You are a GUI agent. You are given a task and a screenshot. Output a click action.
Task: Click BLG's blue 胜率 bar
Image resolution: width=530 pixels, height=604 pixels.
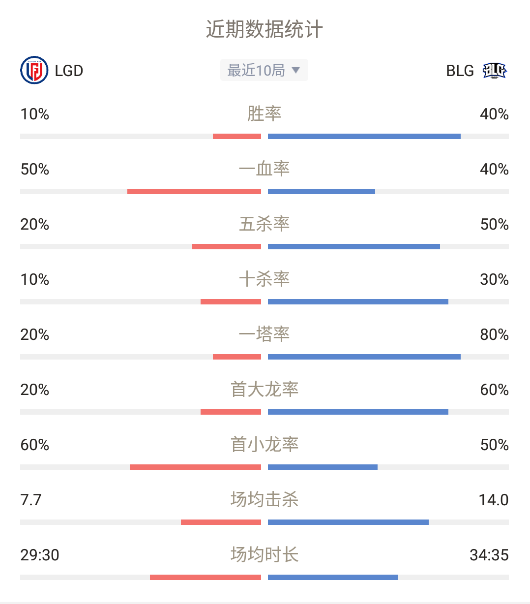tap(364, 136)
